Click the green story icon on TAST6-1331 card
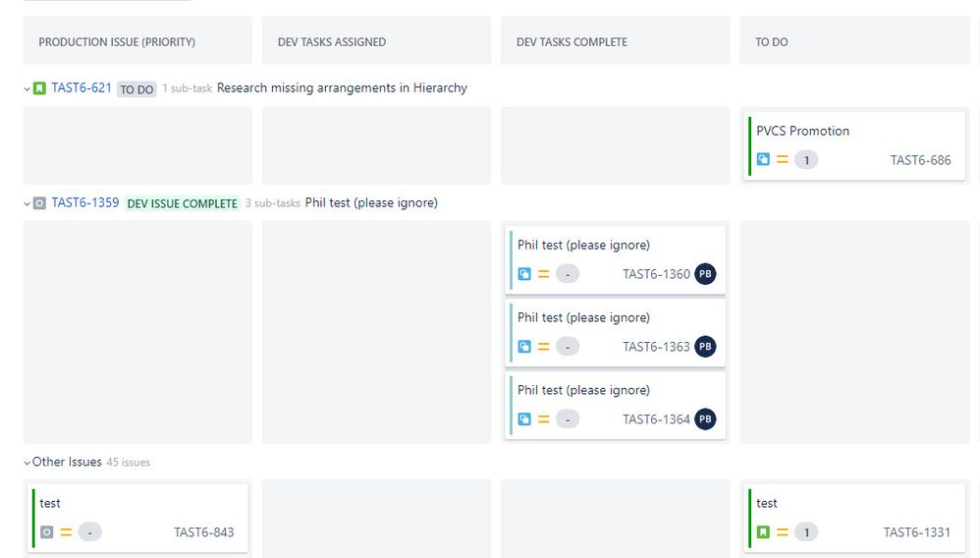 coord(763,532)
